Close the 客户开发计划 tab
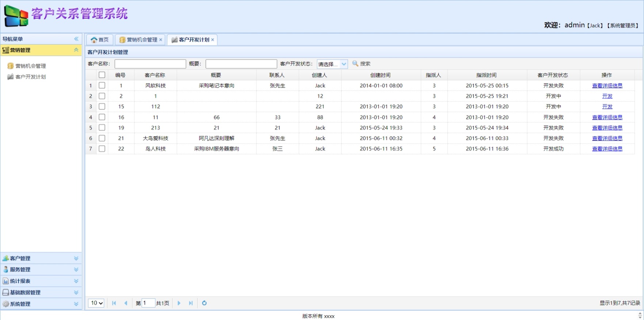Image resolution: width=644 pixels, height=320 pixels. coord(213,39)
